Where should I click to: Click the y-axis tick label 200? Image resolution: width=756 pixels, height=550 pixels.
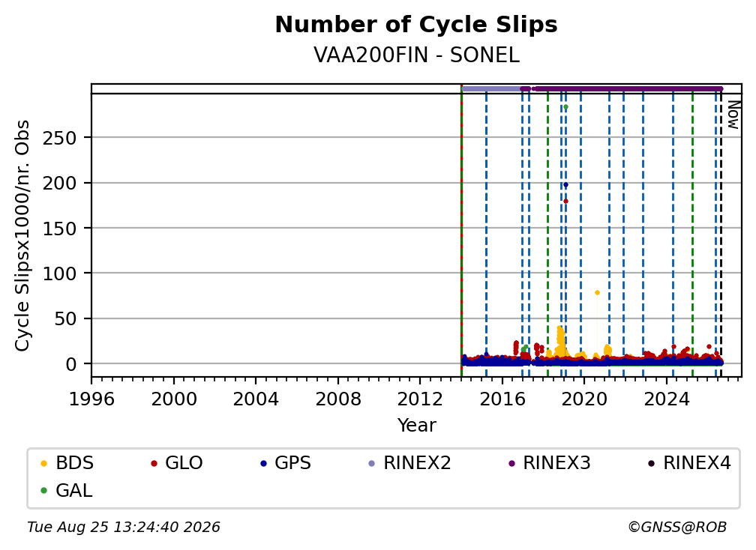pos(60,183)
